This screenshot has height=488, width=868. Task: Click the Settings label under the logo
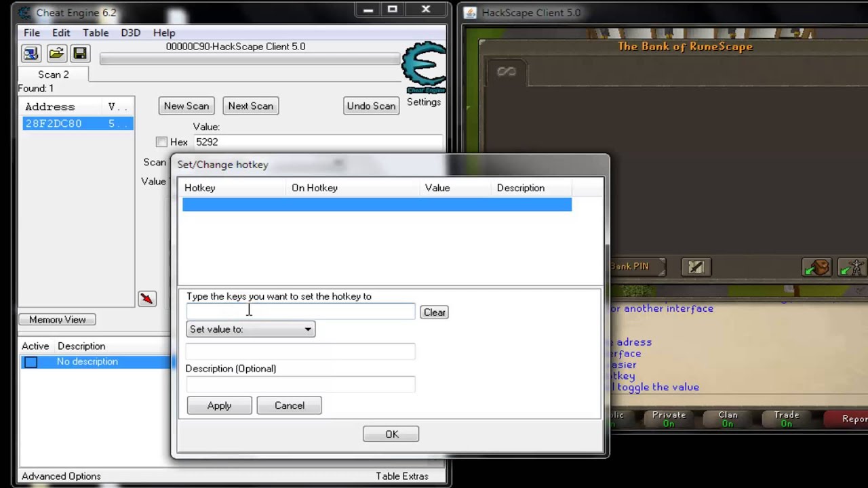pos(424,102)
